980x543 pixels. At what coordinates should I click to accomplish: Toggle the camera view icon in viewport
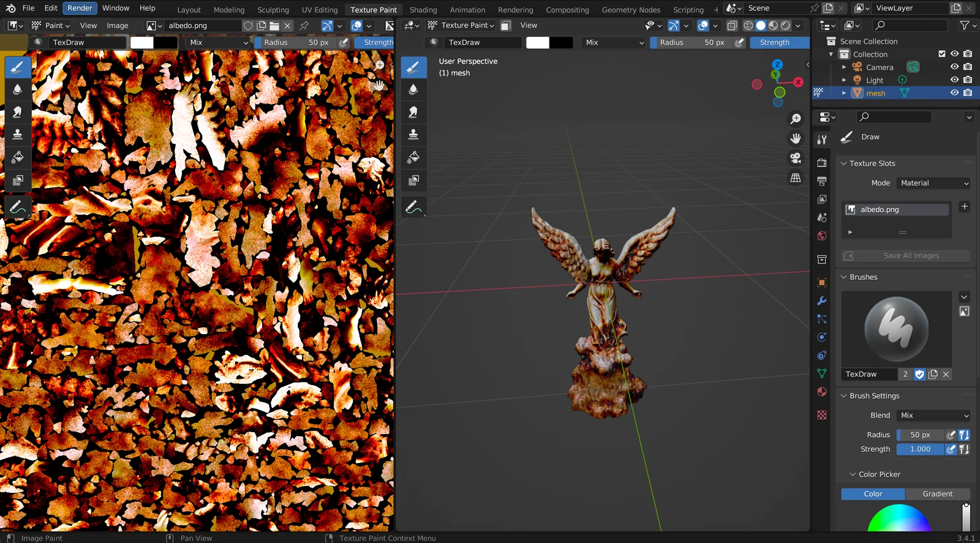(796, 158)
